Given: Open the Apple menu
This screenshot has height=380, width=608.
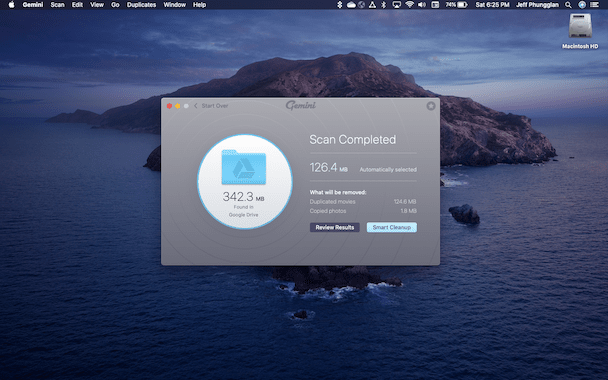Looking at the screenshot, I should tap(11, 5).
